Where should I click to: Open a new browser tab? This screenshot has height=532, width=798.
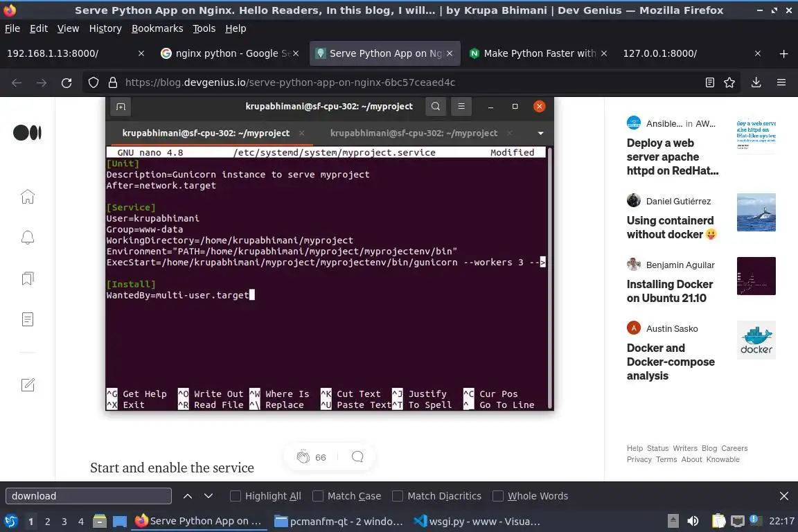783,53
